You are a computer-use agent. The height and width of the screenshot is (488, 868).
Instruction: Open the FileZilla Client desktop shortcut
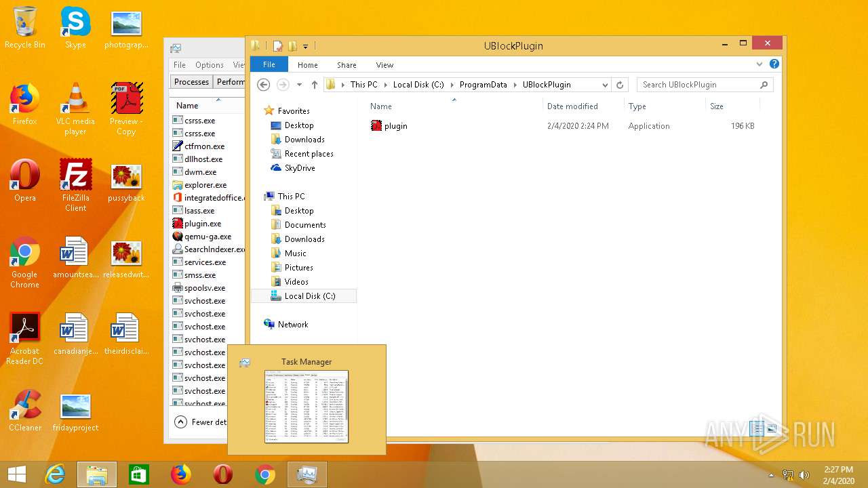tap(75, 185)
